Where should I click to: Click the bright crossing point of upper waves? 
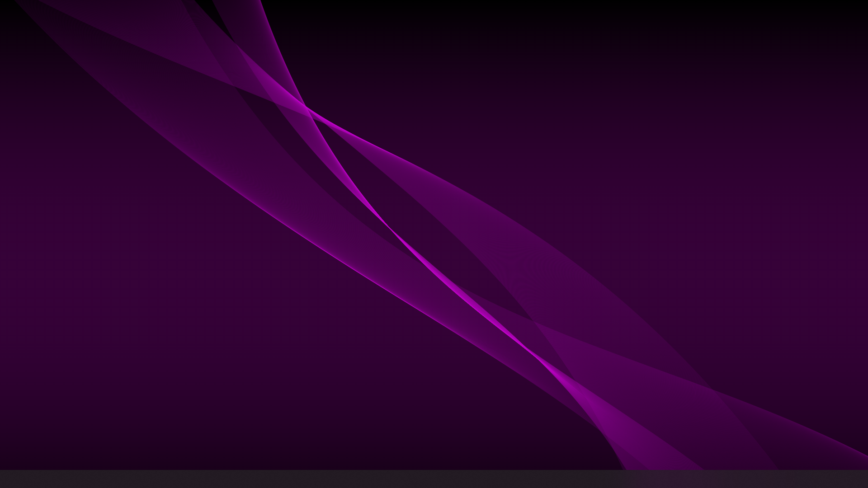click(307, 108)
